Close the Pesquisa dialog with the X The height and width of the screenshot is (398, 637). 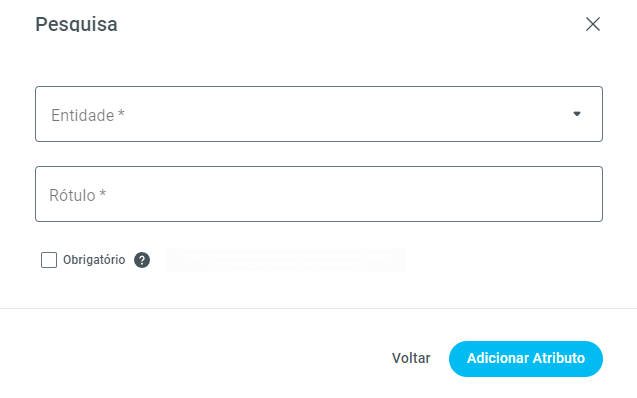[x=593, y=24]
